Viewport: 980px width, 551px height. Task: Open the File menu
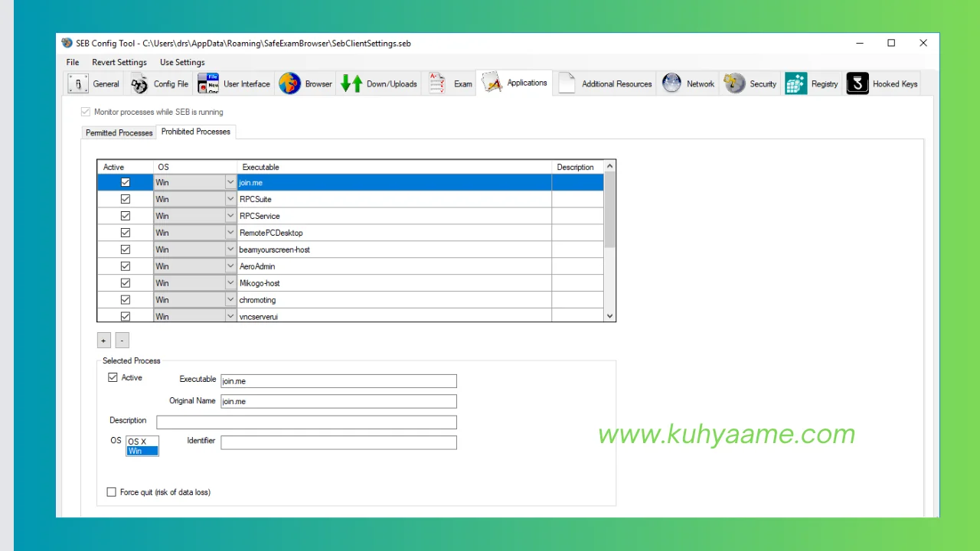pos(73,62)
